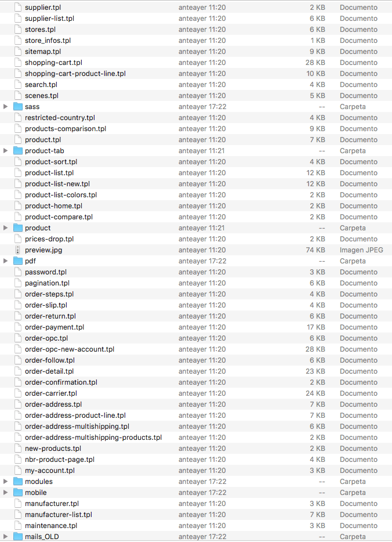The width and height of the screenshot is (392, 542).
Task: Select the order-return.tpl file name
Action: [50, 316]
